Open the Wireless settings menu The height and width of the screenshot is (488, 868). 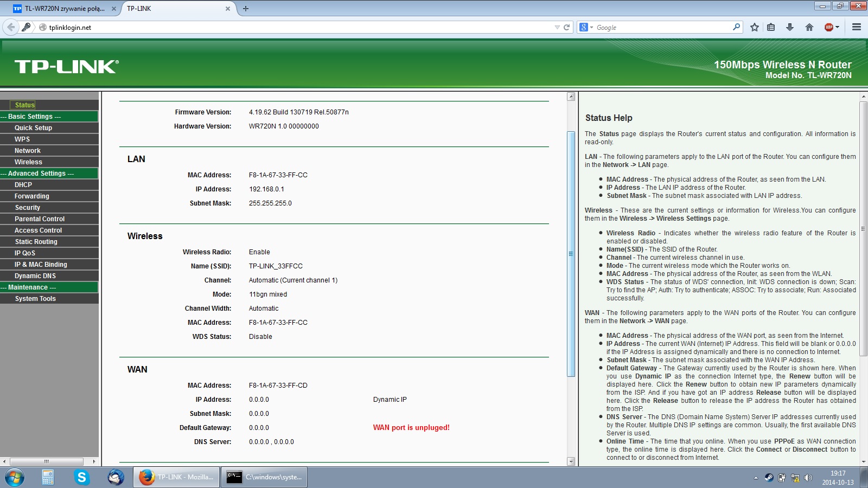[x=28, y=162]
